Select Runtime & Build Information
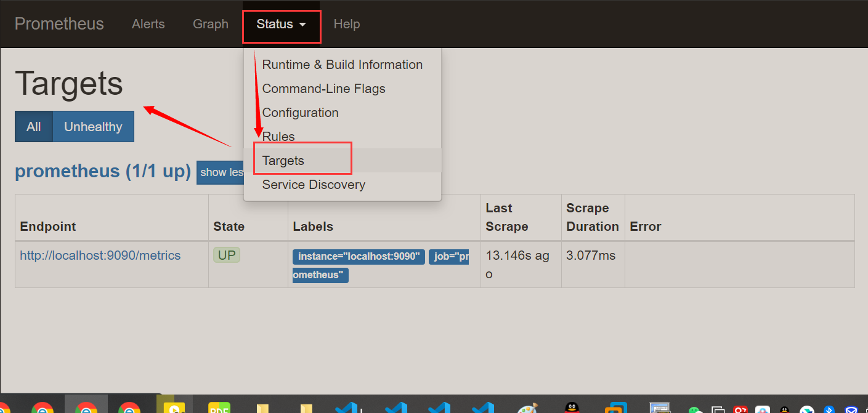This screenshot has width=868, height=413. click(x=343, y=65)
